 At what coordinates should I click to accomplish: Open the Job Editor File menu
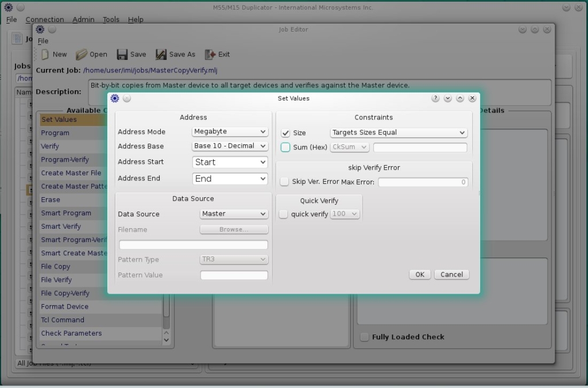(42, 41)
